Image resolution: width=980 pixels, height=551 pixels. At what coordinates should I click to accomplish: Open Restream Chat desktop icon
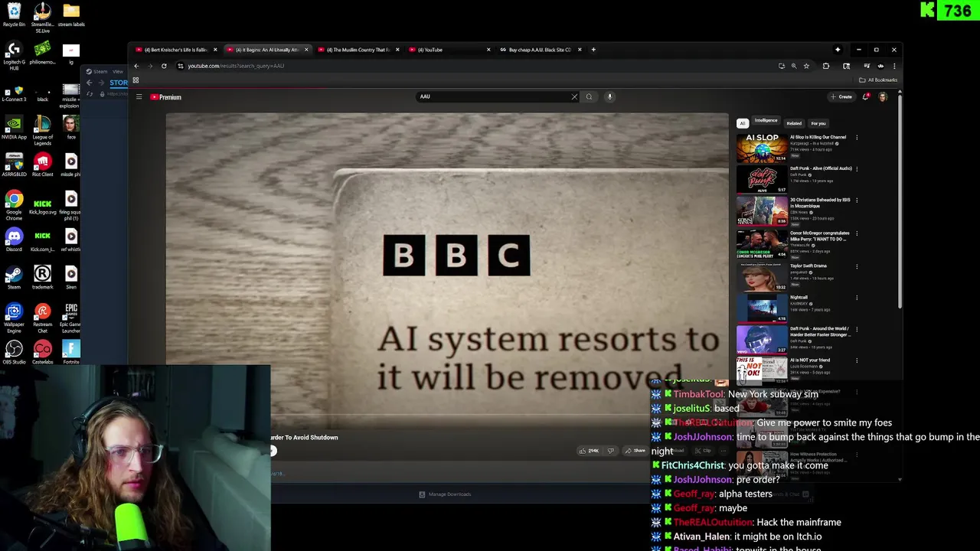[42, 318]
